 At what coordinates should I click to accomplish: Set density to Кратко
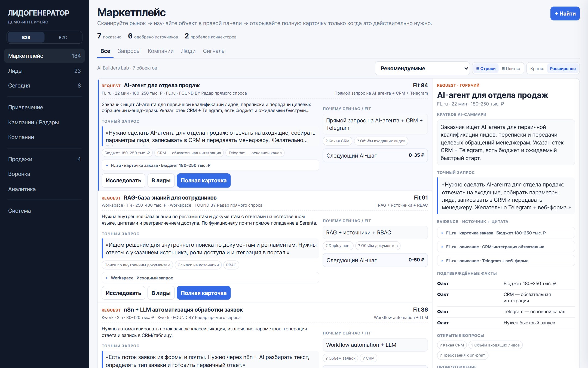537,69
